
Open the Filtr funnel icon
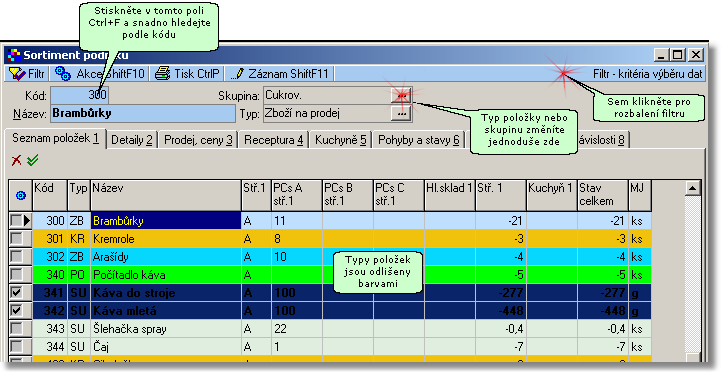17,74
